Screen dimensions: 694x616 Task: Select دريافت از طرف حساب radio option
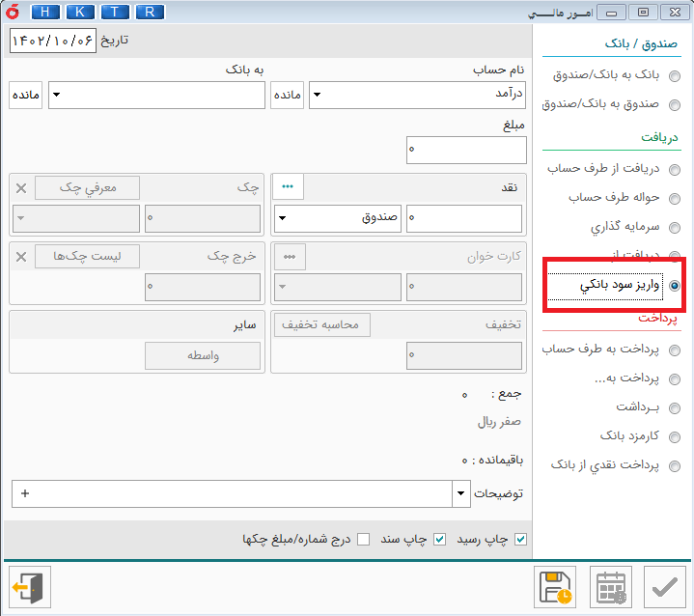[675, 170]
